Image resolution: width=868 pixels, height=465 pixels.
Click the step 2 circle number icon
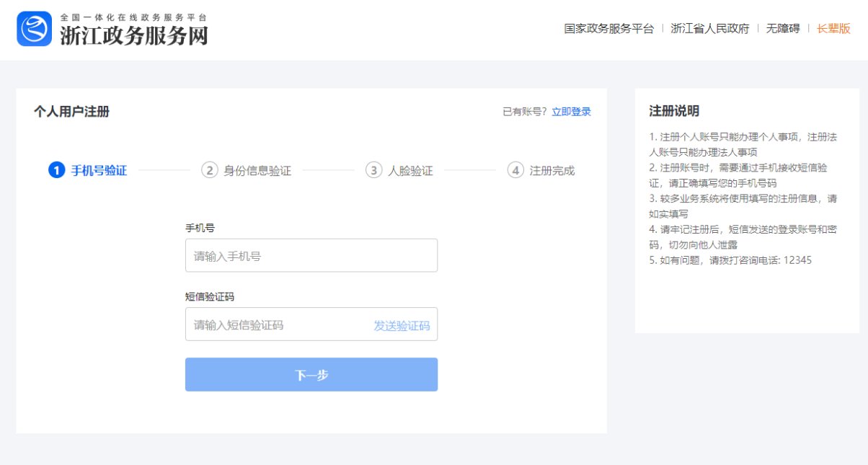coord(209,171)
